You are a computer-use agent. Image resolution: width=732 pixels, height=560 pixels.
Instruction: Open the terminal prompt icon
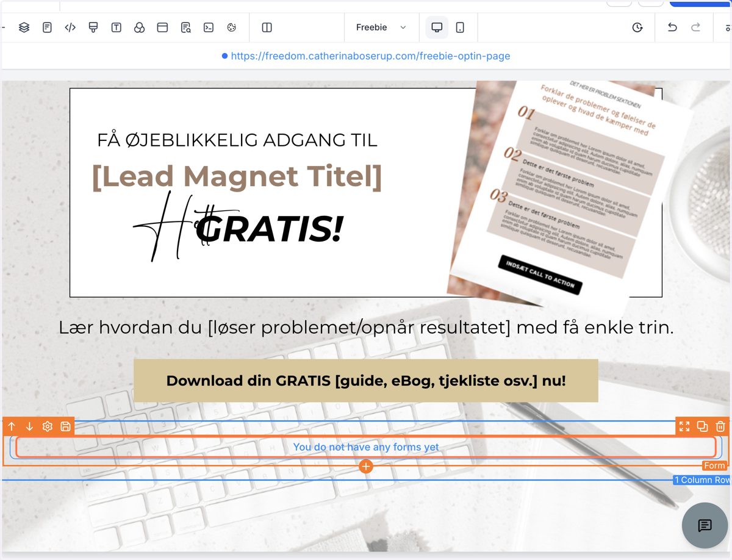pyautogui.click(x=209, y=27)
